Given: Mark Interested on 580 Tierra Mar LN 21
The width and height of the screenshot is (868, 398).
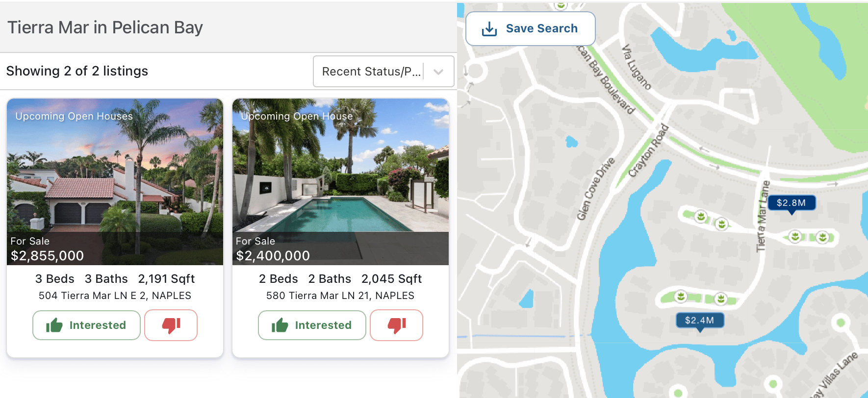Looking at the screenshot, I should coord(312,325).
